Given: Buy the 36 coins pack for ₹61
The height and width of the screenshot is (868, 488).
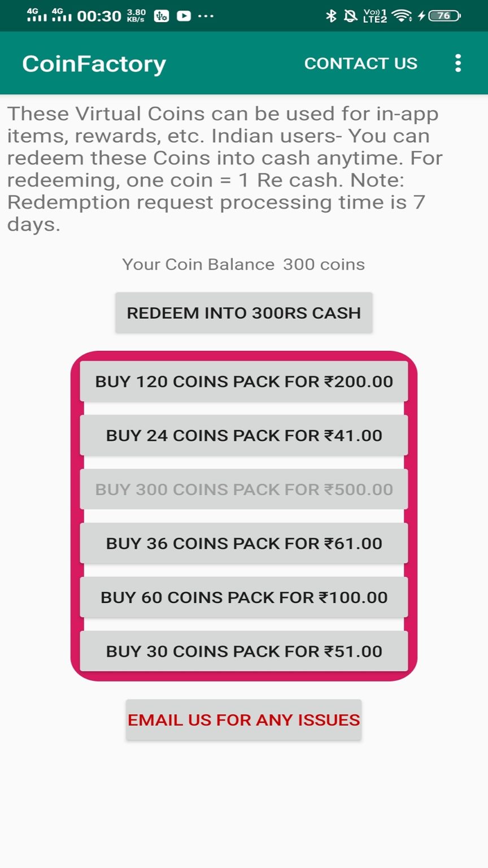Looking at the screenshot, I should pyautogui.click(x=244, y=543).
